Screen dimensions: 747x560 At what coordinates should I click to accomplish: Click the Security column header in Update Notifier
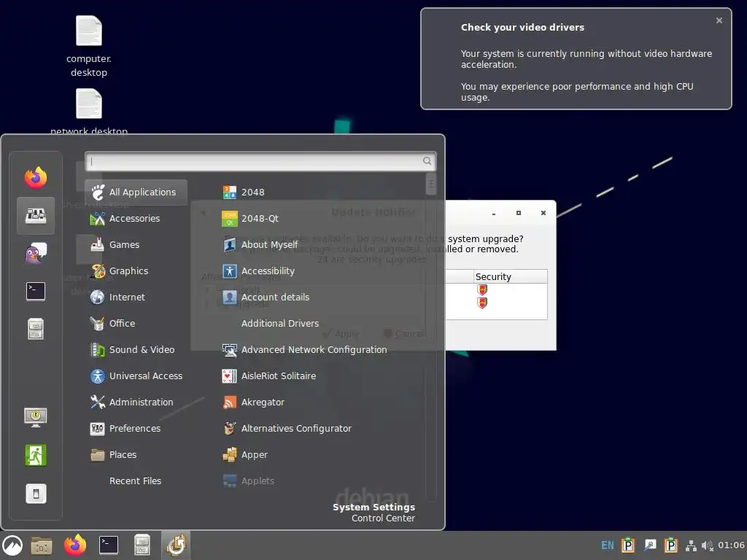coord(510,276)
